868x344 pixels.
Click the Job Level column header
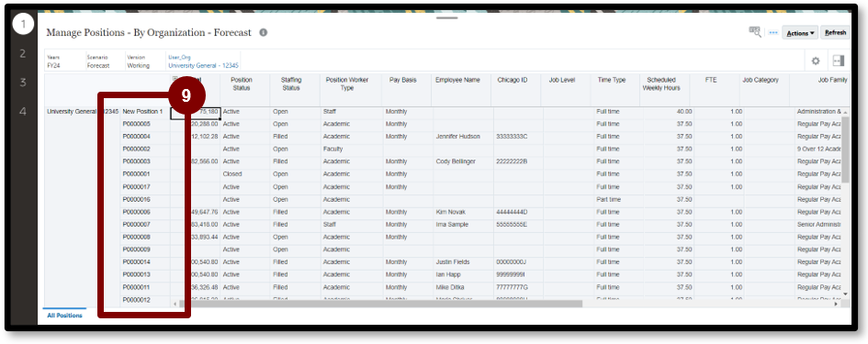(562, 80)
